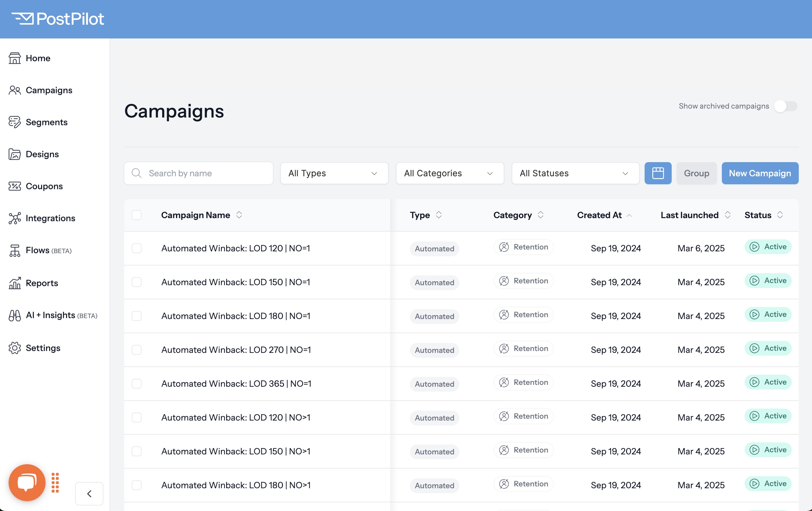812x511 pixels.
Task: Open Segments in sidebar
Action: (46, 122)
